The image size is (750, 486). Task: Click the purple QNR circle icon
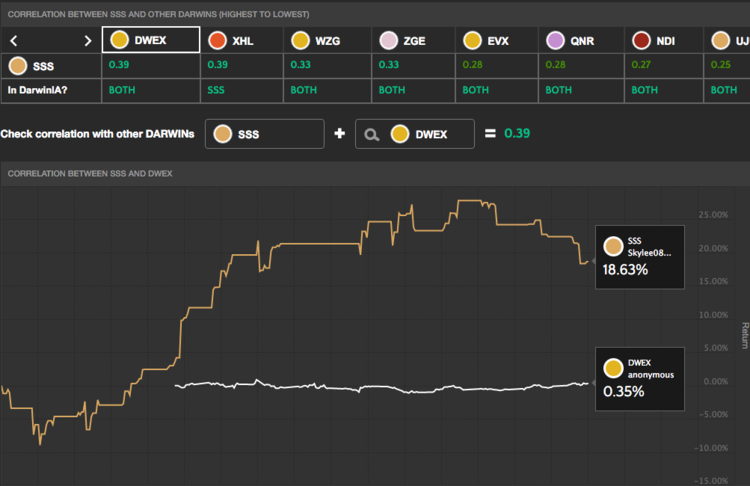tap(555, 41)
